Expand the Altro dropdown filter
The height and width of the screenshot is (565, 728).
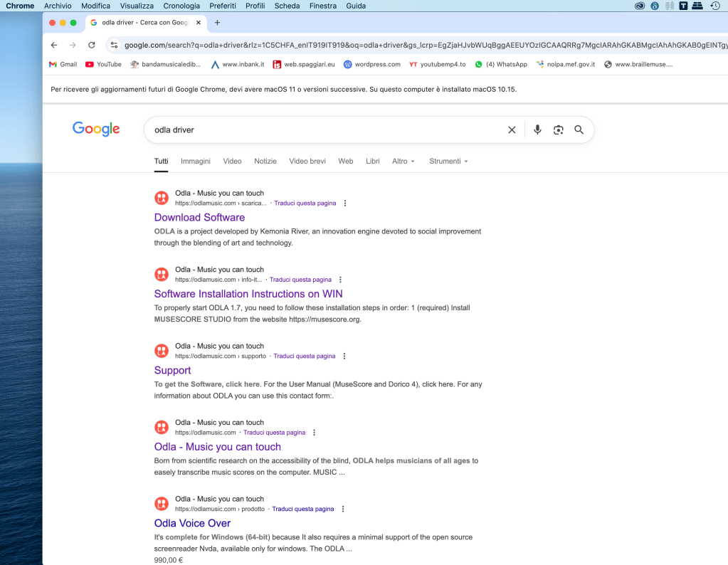click(x=403, y=162)
